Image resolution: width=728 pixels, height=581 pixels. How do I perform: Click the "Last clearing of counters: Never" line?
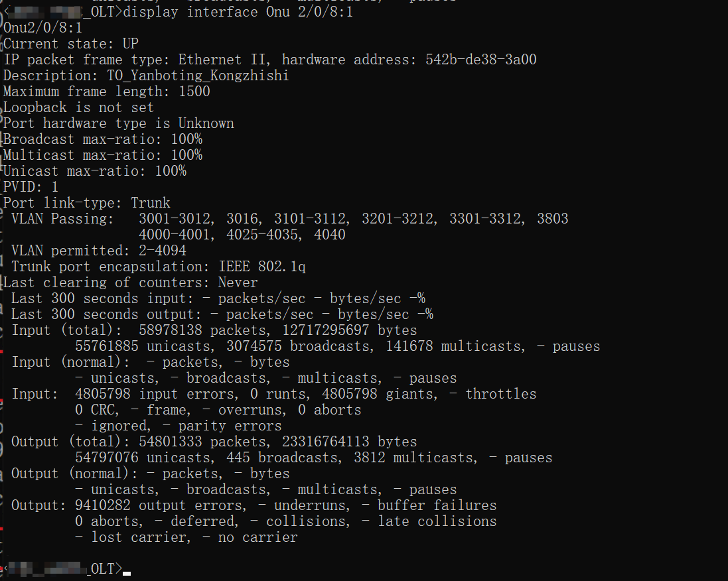(131, 283)
